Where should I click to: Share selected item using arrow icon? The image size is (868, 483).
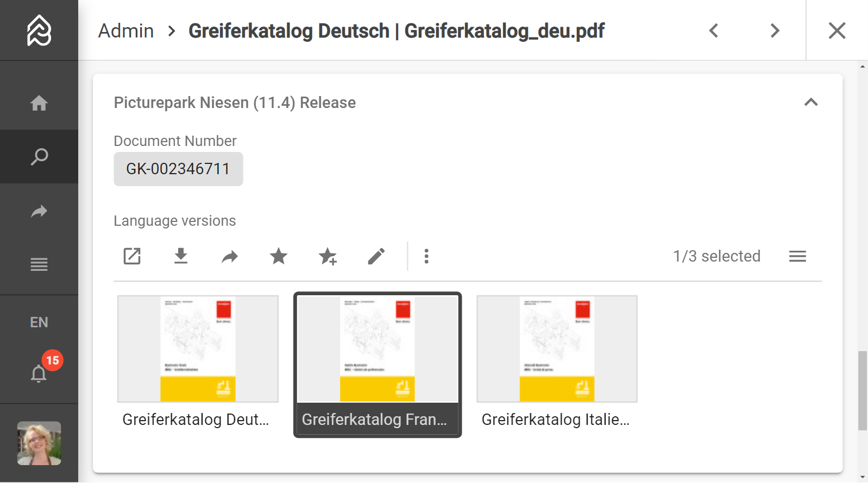point(230,256)
